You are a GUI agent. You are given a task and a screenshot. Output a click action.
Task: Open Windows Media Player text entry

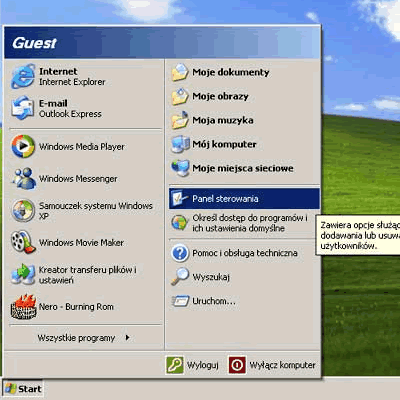[82, 147]
